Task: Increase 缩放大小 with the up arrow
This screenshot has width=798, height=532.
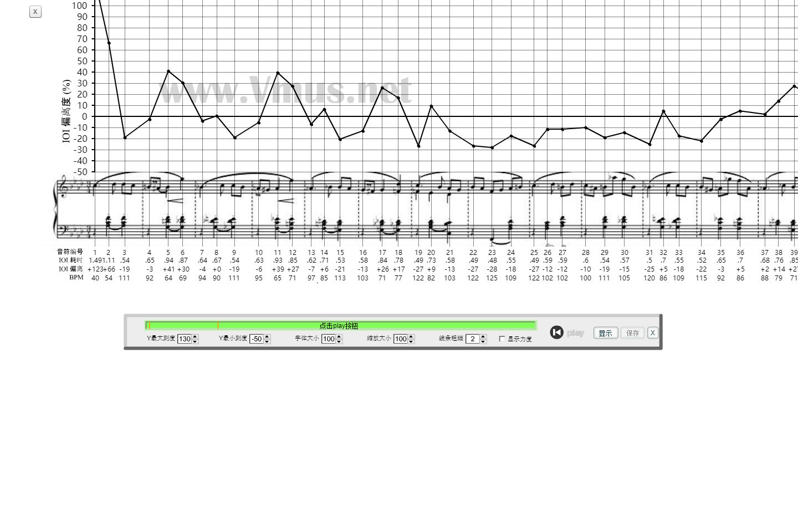Action: [x=411, y=336]
